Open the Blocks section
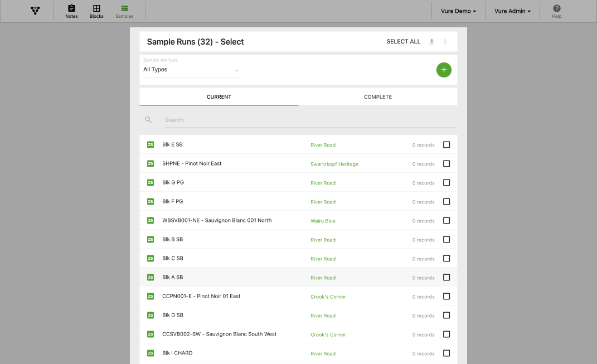 pos(96,11)
